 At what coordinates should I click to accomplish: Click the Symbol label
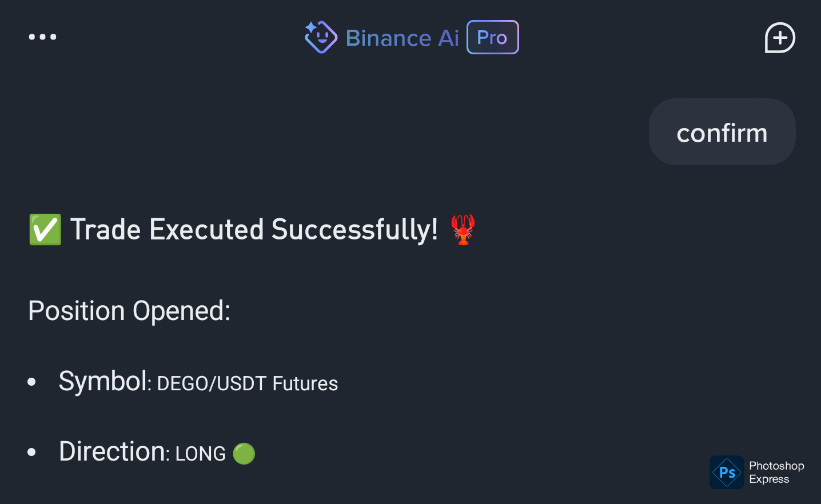click(x=103, y=381)
